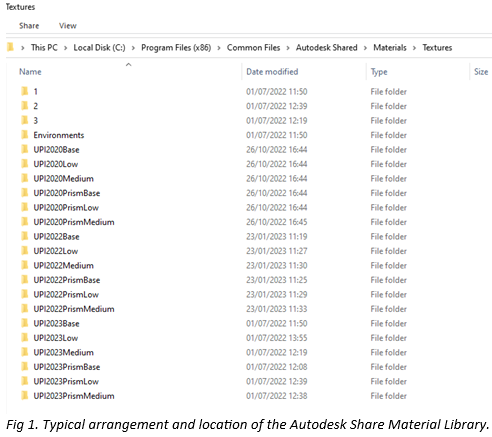492x437 pixels.
Task: Select the UPI2022PrismBase folder icon
Action: tap(25, 280)
